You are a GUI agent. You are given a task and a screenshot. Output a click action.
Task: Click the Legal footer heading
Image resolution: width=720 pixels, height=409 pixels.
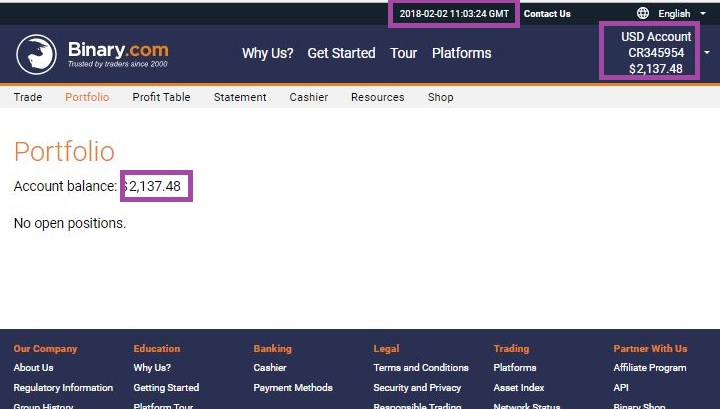click(x=386, y=349)
